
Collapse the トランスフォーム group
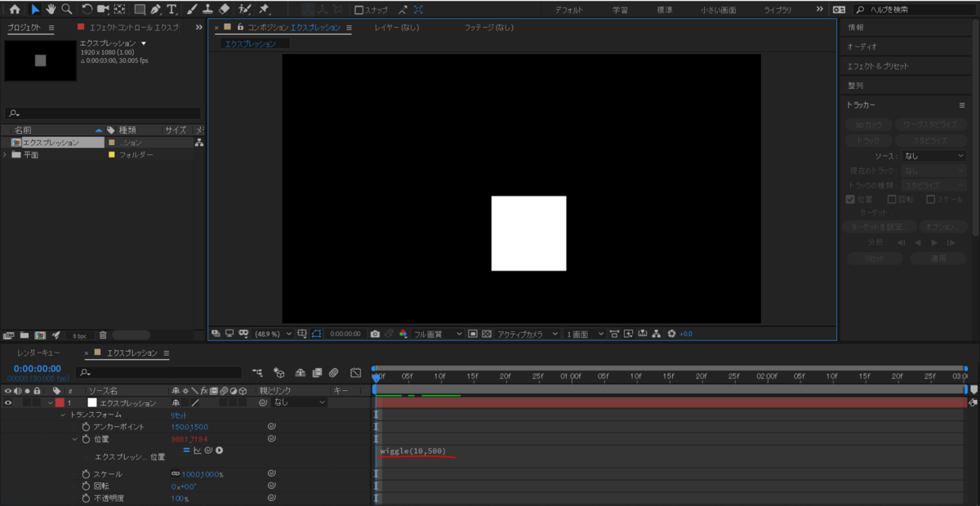tap(62, 415)
